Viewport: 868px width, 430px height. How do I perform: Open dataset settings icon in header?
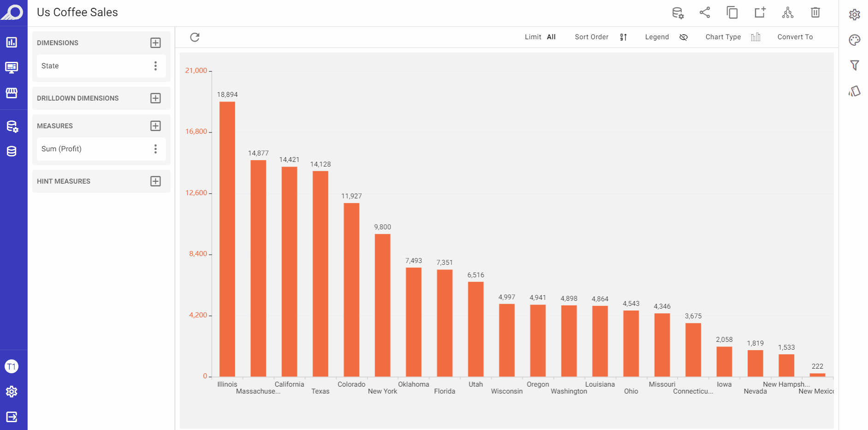(x=678, y=13)
